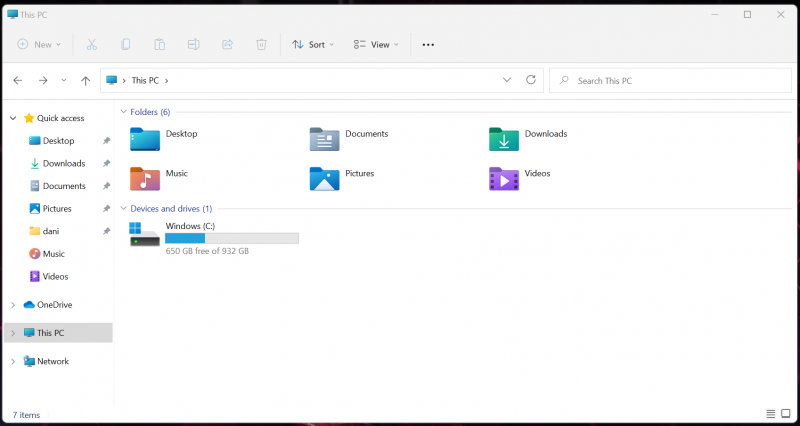Collapse the Folders (6) group
800x426 pixels.
(x=123, y=112)
